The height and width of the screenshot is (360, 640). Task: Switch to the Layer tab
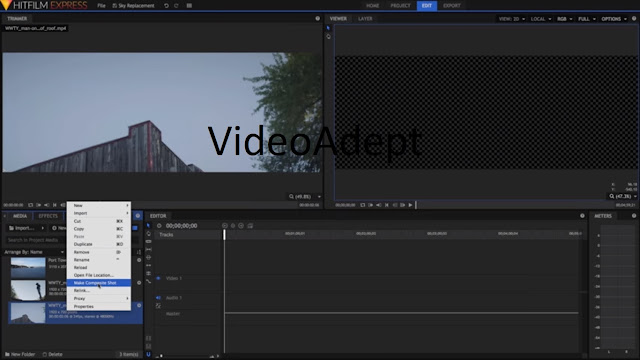pyautogui.click(x=365, y=19)
